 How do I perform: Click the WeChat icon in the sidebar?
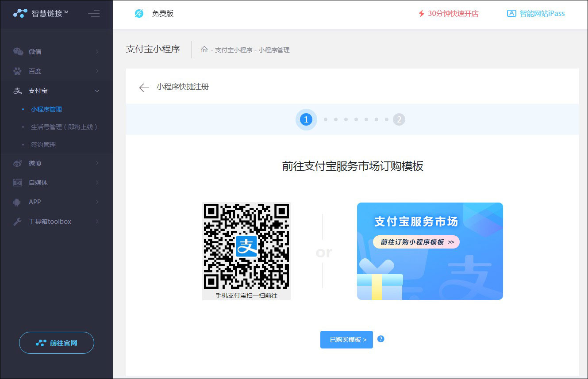(18, 52)
